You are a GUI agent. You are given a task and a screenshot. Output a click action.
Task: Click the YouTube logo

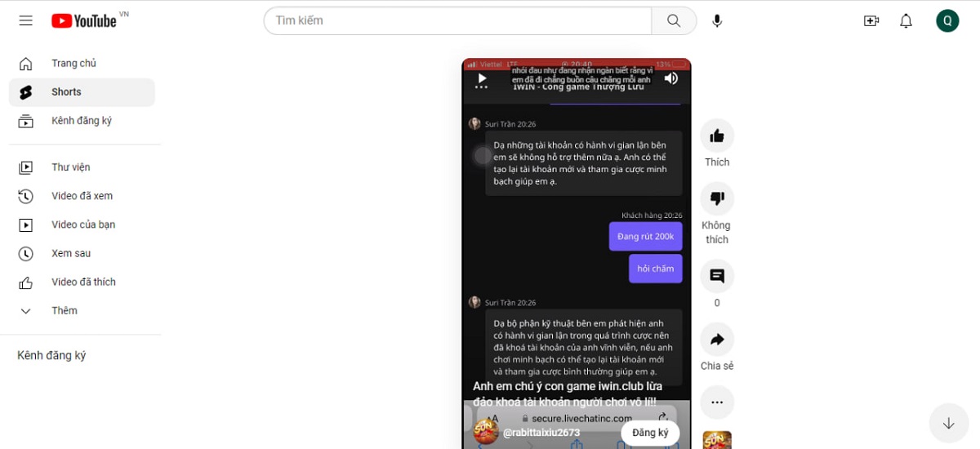click(x=84, y=20)
